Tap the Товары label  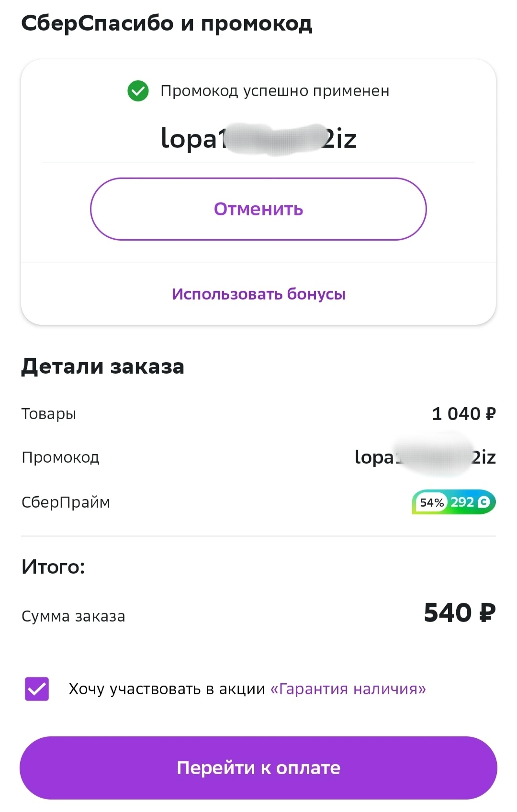49,414
